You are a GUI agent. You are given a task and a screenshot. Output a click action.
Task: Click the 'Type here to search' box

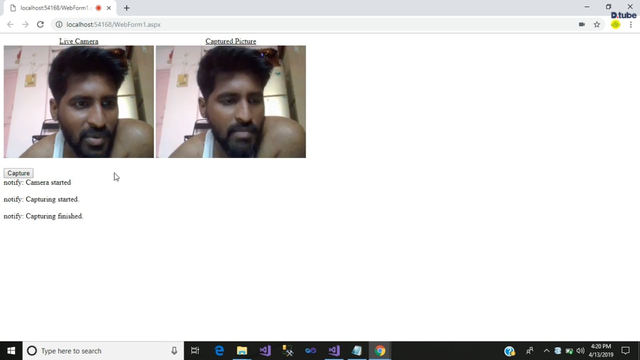pyautogui.click(x=103, y=351)
